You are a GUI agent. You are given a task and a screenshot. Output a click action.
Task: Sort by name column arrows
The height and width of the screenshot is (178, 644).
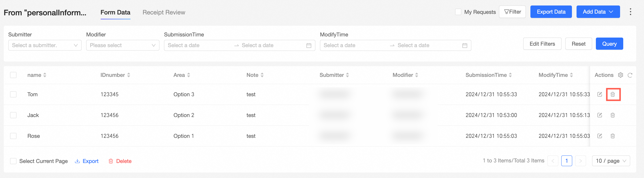[45, 75]
